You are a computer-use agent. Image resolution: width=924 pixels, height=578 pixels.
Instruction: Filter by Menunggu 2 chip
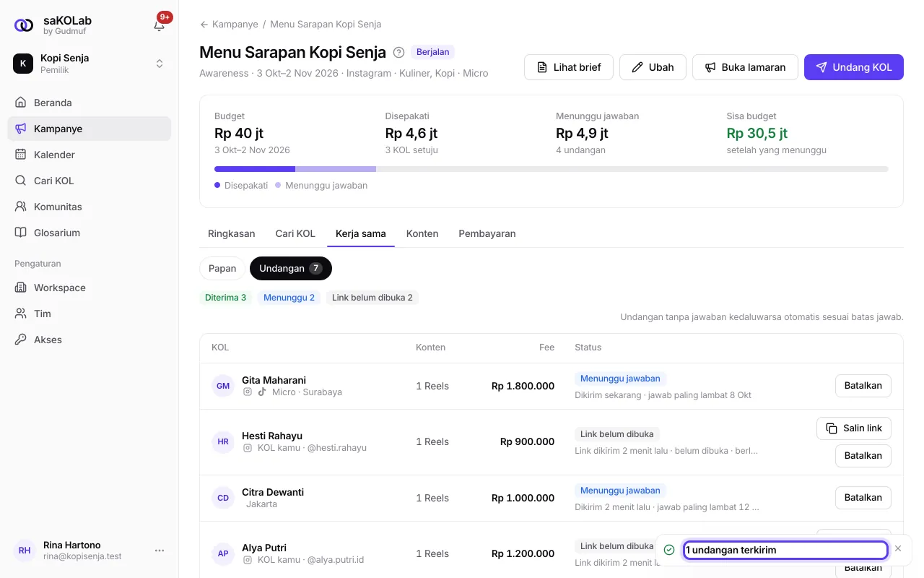pyautogui.click(x=289, y=298)
